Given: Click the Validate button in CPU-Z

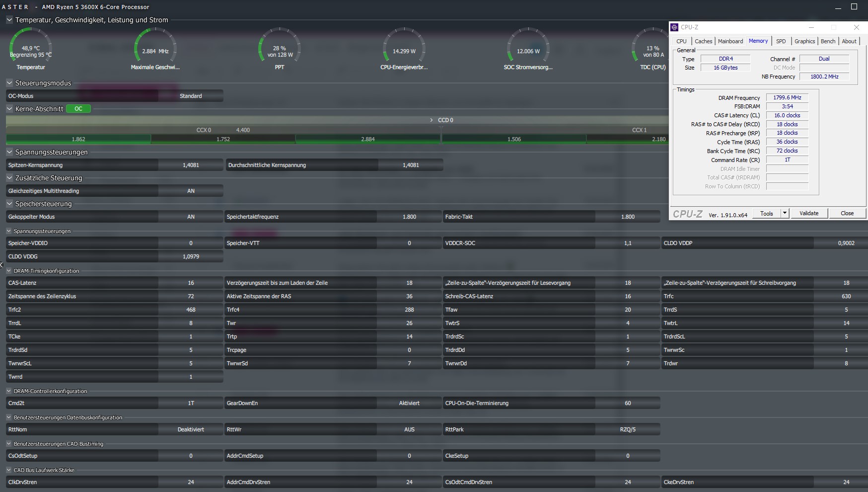Looking at the screenshot, I should (809, 213).
